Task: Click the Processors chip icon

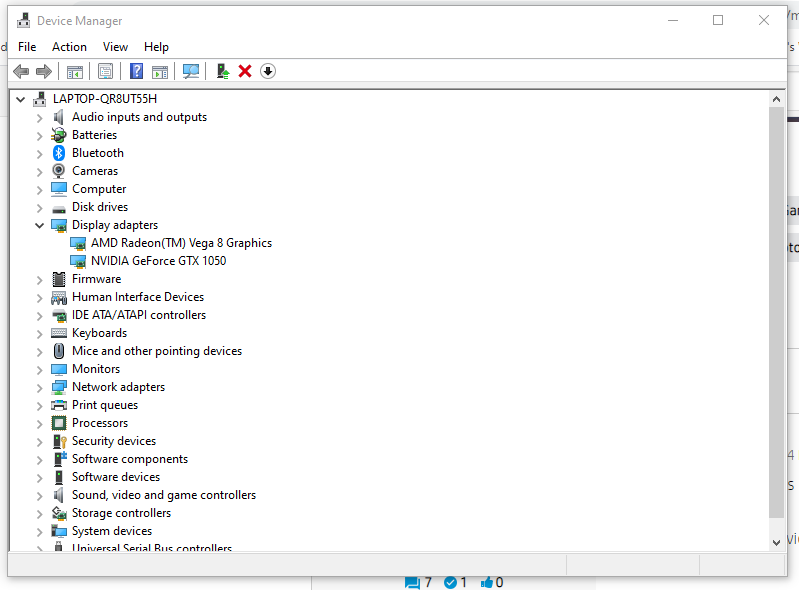Action: coord(59,423)
